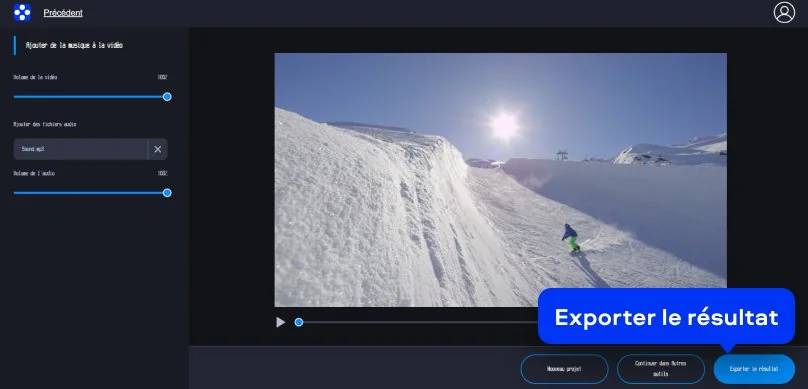This screenshot has height=389, width=808.
Task: Click the middle of the video volume track
Action: coord(90,97)
